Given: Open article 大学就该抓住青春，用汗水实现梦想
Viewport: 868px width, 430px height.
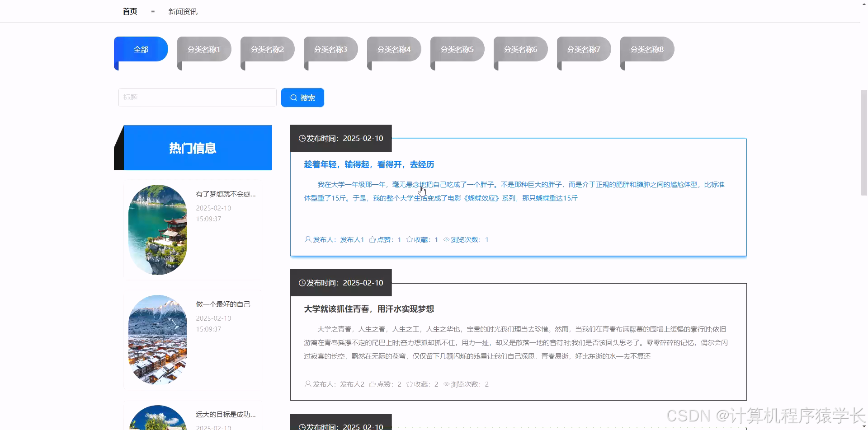Looking at the screenshot, I should tap(369, 309).
